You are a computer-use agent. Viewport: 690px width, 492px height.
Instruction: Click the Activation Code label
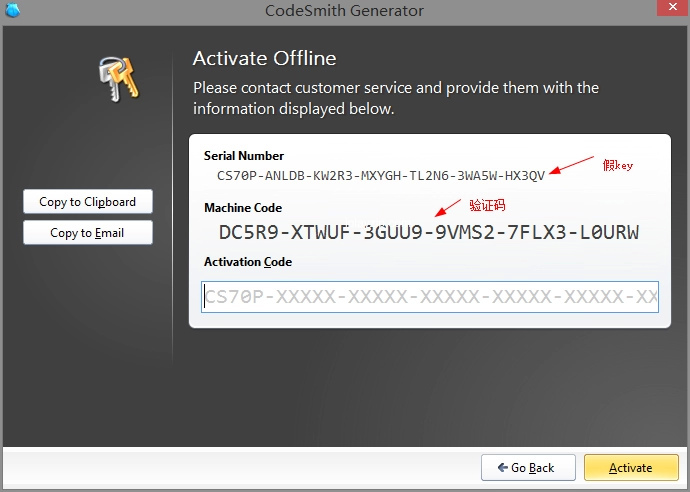248,262
